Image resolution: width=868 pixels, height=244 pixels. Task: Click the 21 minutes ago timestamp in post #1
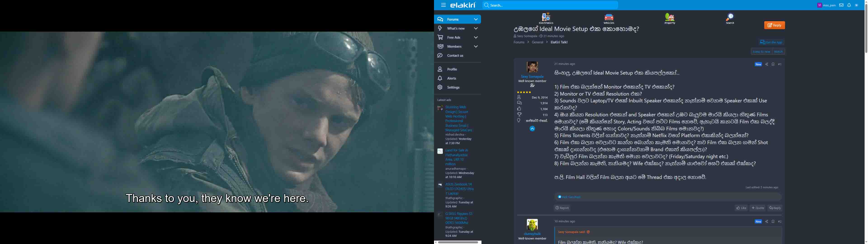click(x=564, y=64)
